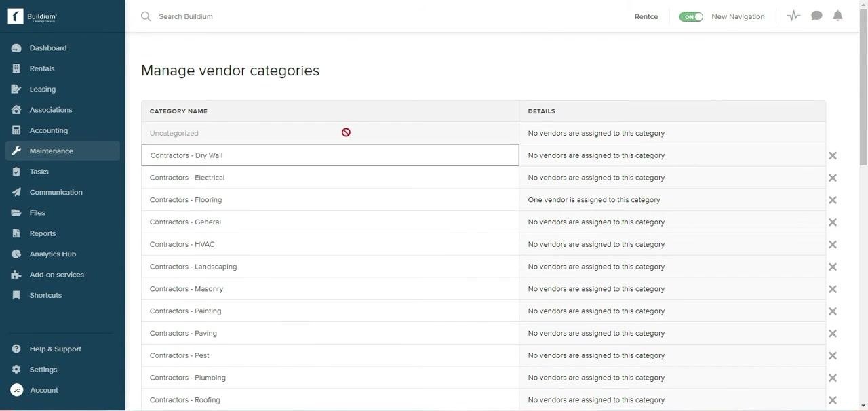Click the Tasks clipboard icon
The width and height of the screenshot is (868, 411).
point(16,172)
